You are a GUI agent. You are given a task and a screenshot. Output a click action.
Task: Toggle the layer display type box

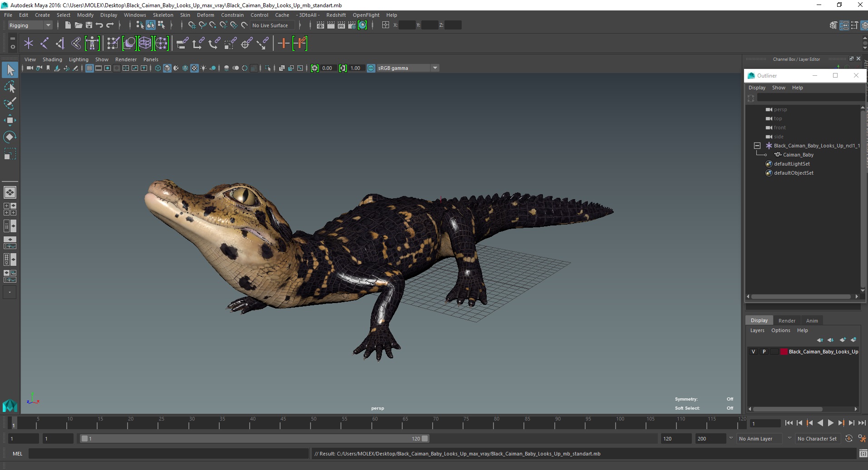pos(774,352)
